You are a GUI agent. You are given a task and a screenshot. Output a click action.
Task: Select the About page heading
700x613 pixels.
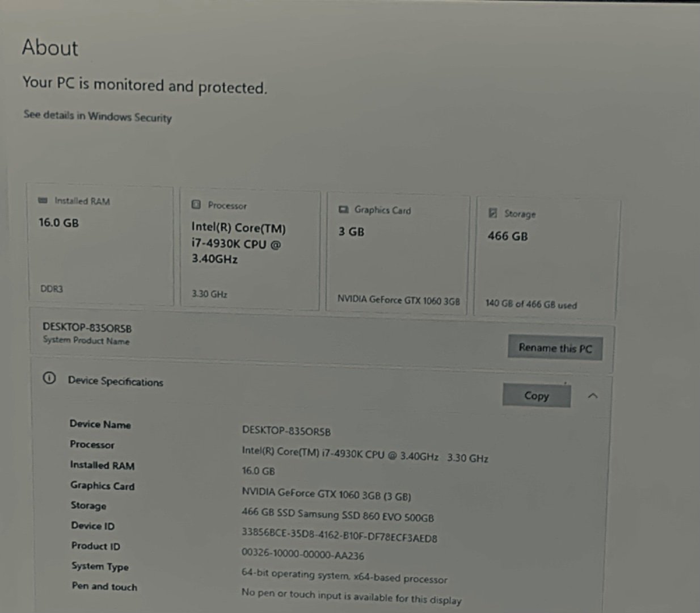coord(50,47)
